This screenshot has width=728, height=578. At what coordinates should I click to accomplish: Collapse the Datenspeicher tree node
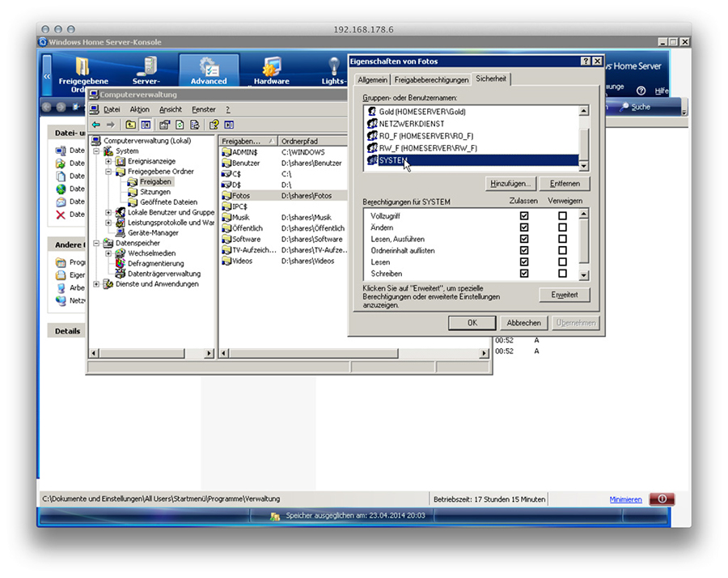pyautogui.click(x=96, y=243)
